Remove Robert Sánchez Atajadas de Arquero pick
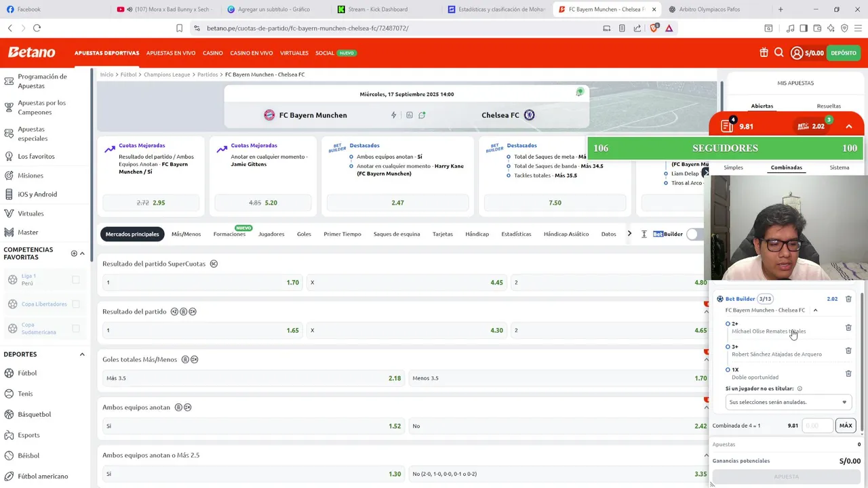The height and width of the screenshot is (488, 868). [848, 350]
